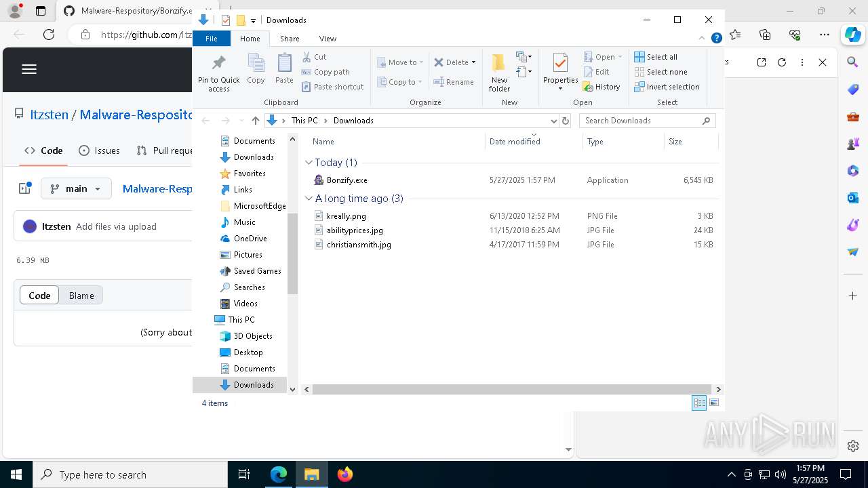The width and height of the screenshot is (868, 488).
Task: Click Cut in Clipboard group
Action: pos(314,57)
